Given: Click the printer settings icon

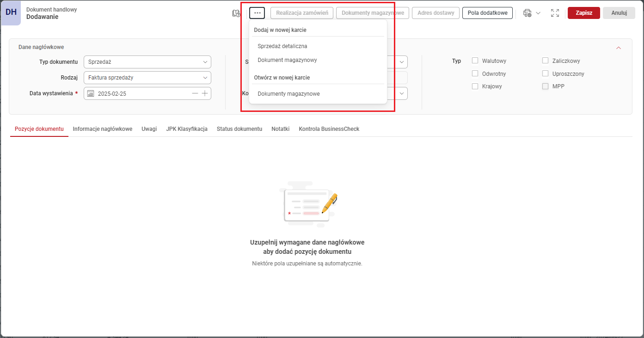Looking at the screenshot, I should point(527,13).
